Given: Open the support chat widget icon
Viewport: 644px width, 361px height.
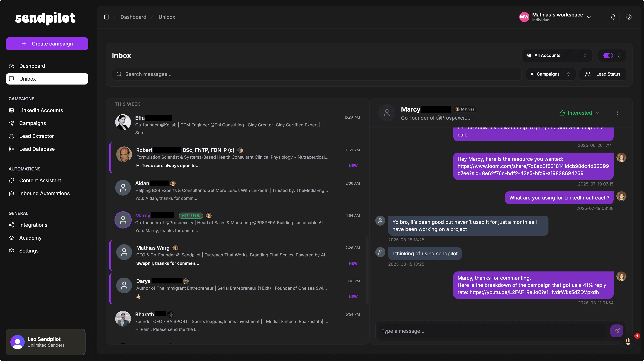Looking at the screenshot, I should (628, 341).
